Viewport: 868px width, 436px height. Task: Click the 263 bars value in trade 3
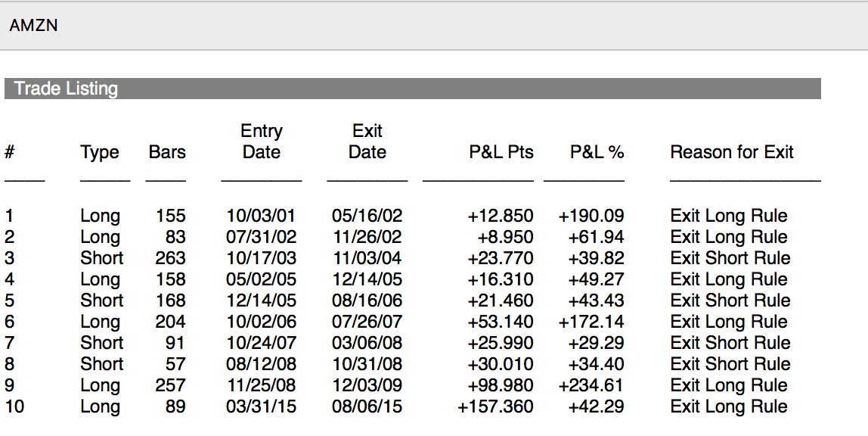point(170,258)
